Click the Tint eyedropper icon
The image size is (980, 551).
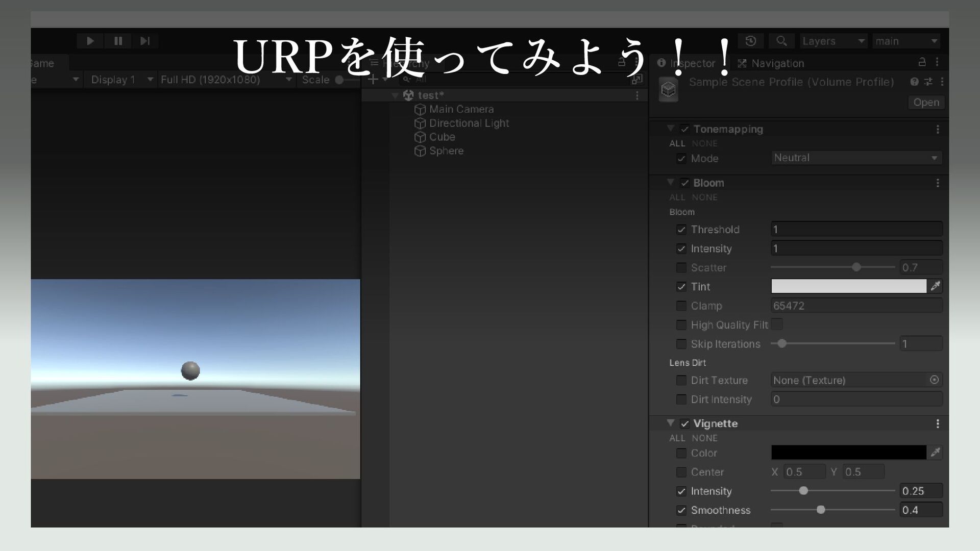(935, 286)
